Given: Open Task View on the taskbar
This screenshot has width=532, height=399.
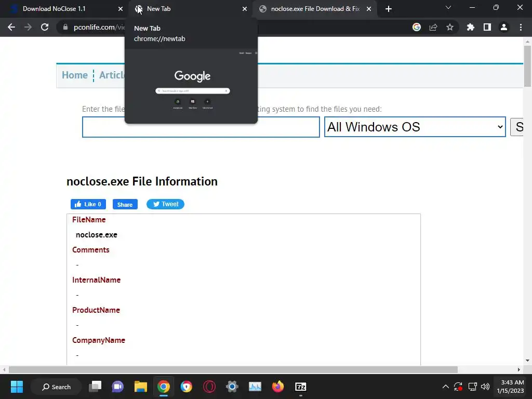Looking at the screenshot, I should pyautogui.click(x=95, y=387).
